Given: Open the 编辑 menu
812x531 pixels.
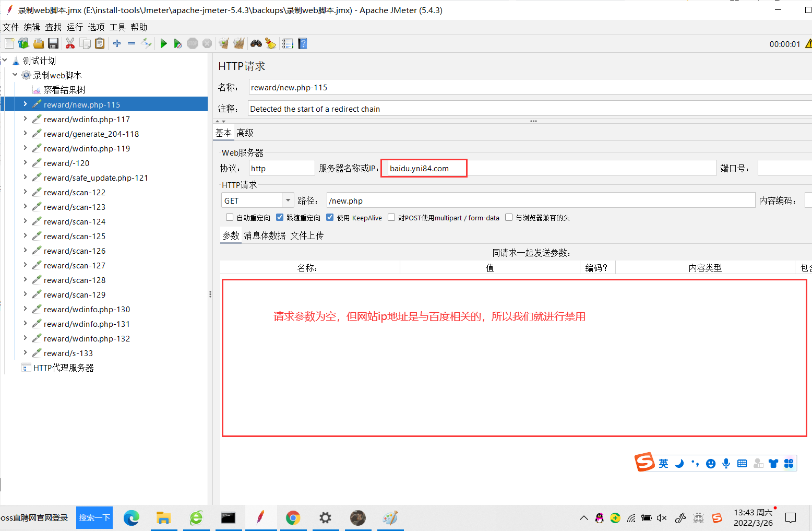Looking at the screenshot, I should pos(32,27).
